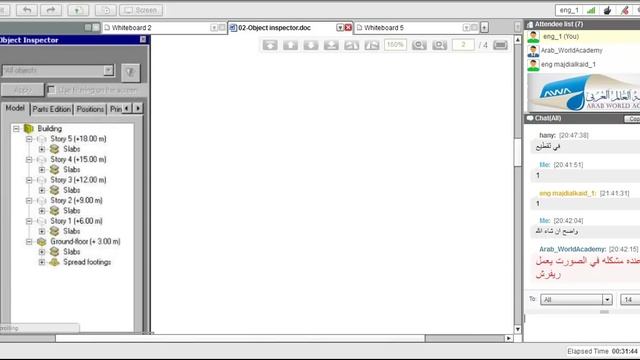The image size is (640, 360).
Task: Expand Slabs under Story 1
Action: (42, 231)
